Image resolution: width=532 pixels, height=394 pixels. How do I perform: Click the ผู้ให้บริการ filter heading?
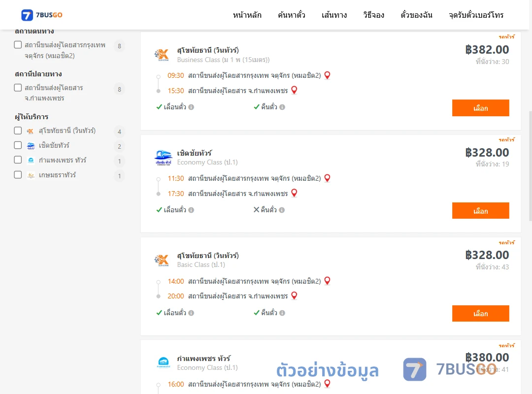pos(32,117)
